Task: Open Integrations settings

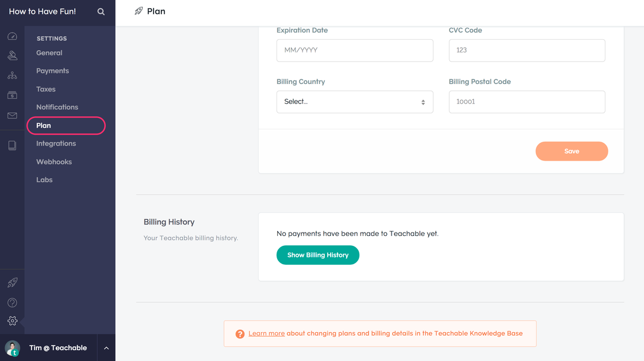Action: click(56, 143)
